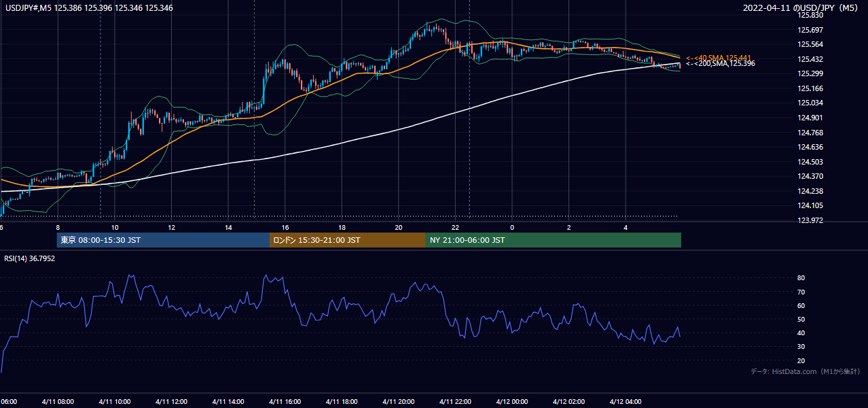
Task: Click the bottom time label 4/11 20:00
Action: pos(399,401)
